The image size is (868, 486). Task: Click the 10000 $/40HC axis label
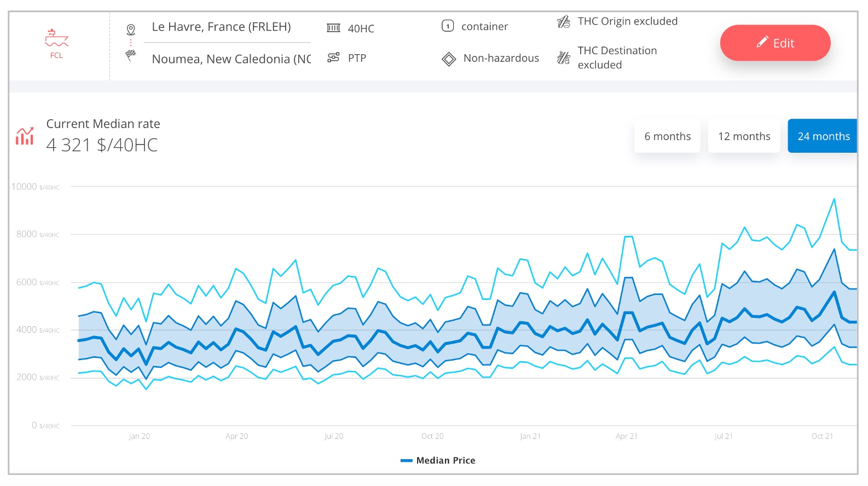(x=36, y=187)
